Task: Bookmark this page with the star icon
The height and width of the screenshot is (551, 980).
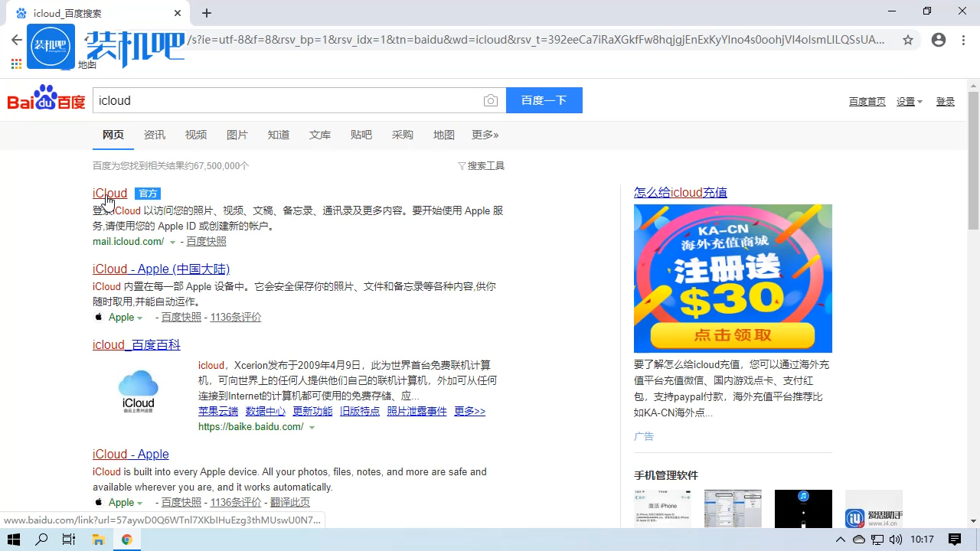Action: pyautogui.click(x=908, y=40)
